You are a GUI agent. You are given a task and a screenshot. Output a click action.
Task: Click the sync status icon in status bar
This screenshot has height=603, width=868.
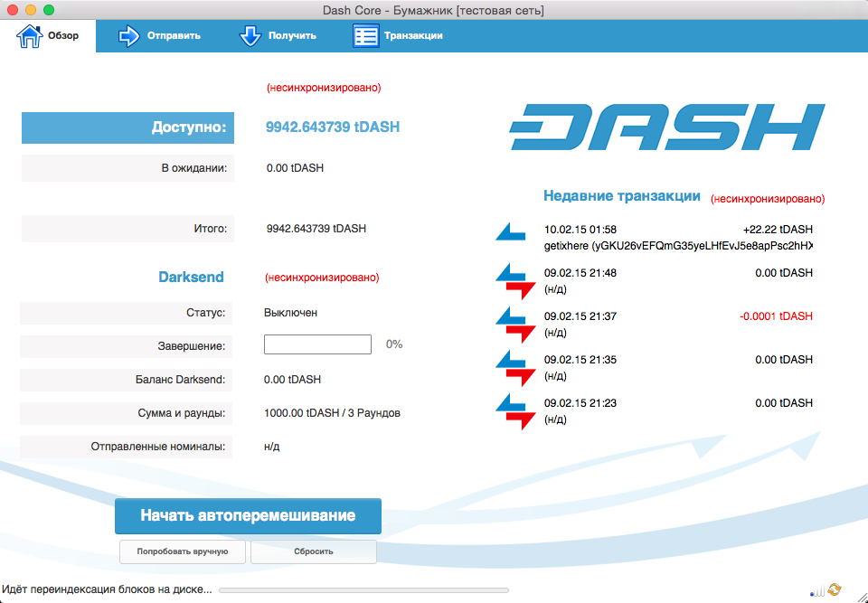pyautogui.click(x=835, y=589)
